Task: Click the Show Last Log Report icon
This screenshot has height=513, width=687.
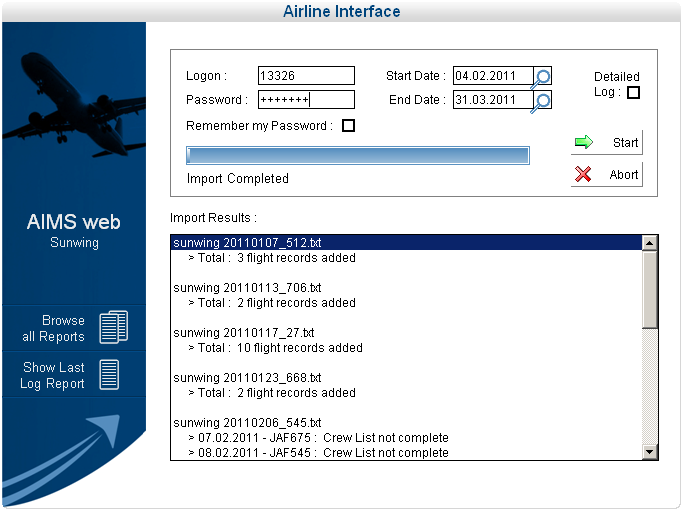Action: 109,375
